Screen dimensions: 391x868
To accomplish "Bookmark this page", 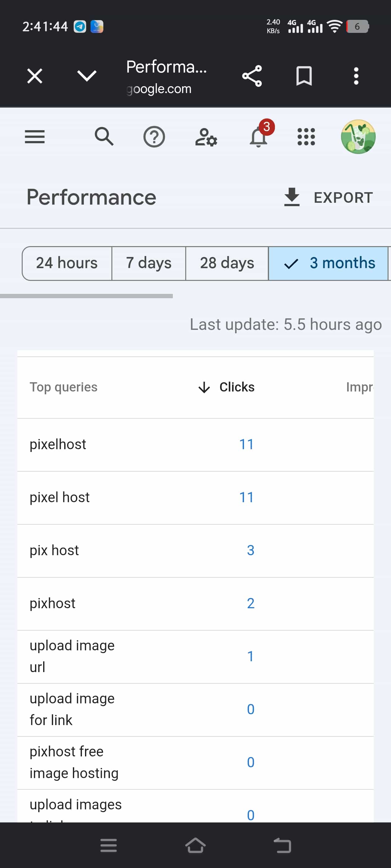I will (304, 76).
